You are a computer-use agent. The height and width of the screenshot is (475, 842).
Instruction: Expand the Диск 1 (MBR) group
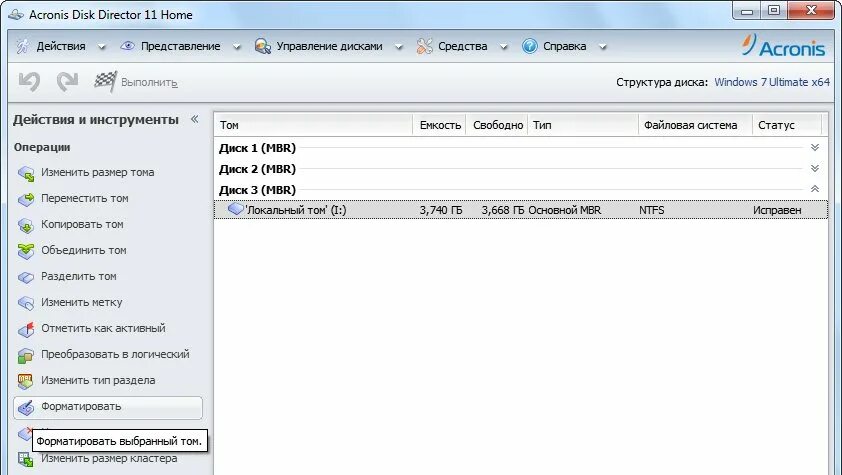coord(815,148)
